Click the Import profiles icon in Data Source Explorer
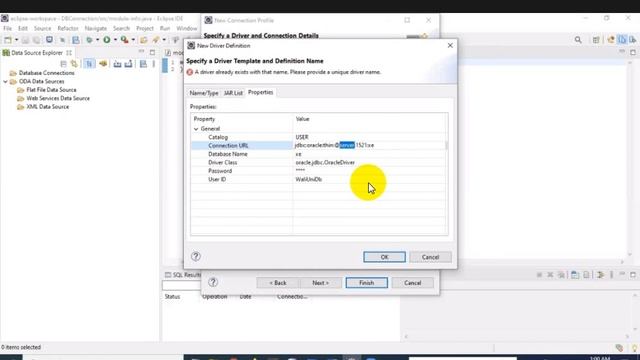Viewport: 640px width, 360px height. click(x=117, y=64)
